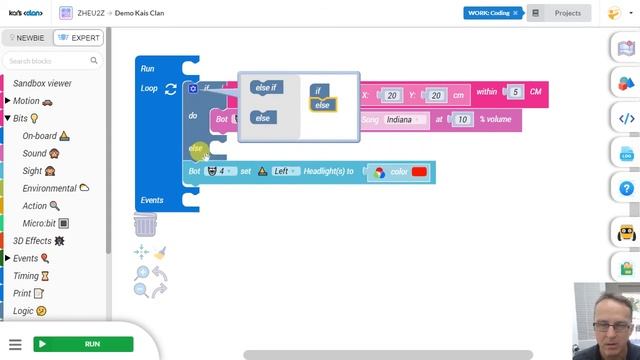Click the trash can icon

145,224
